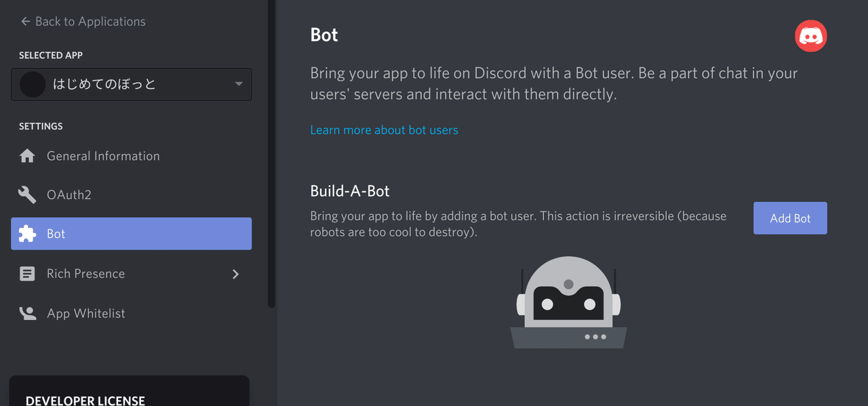This screenshot has height=406, width=868.
Task: Click the Discord logo in the top right
Action: [810, 35]
